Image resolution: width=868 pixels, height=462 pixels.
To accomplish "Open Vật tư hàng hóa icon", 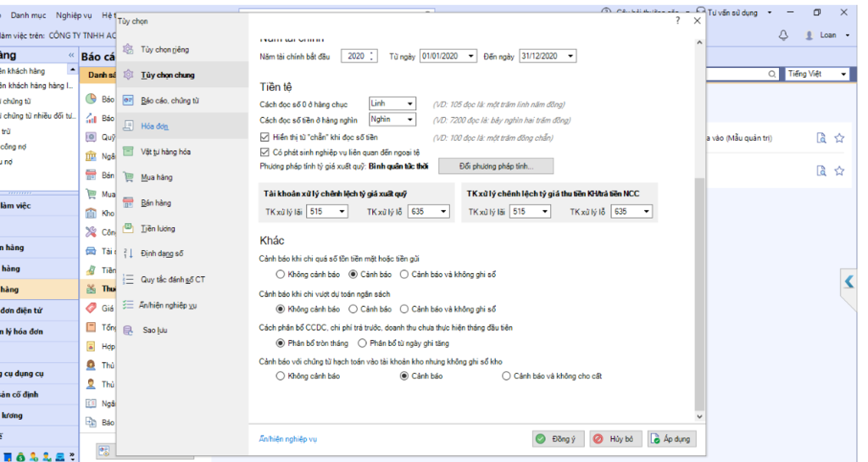I will click(x=128, y=151).
